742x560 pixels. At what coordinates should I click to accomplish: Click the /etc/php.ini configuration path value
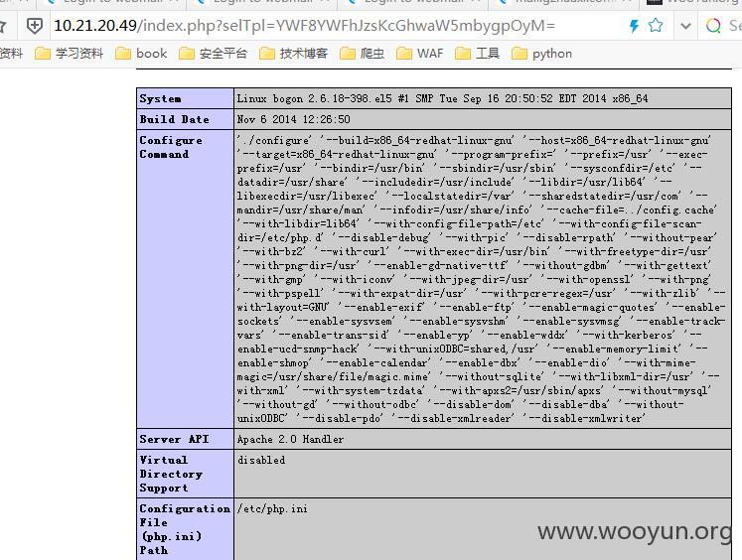pyautogui.click(x=272, y=509)
